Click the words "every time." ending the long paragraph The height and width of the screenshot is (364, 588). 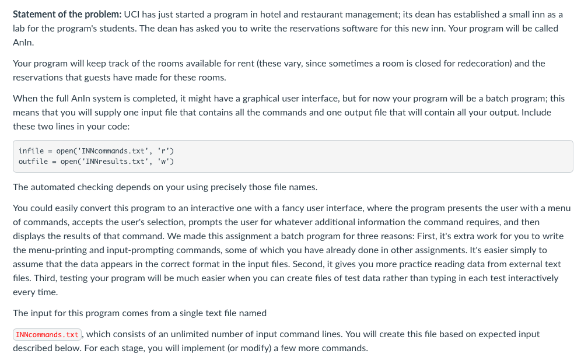point(35,292)
